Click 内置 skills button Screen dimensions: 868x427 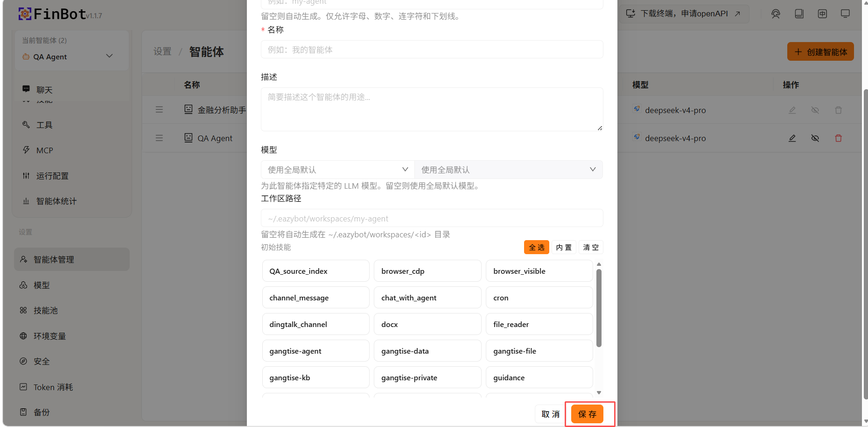[x=564, y=248]
